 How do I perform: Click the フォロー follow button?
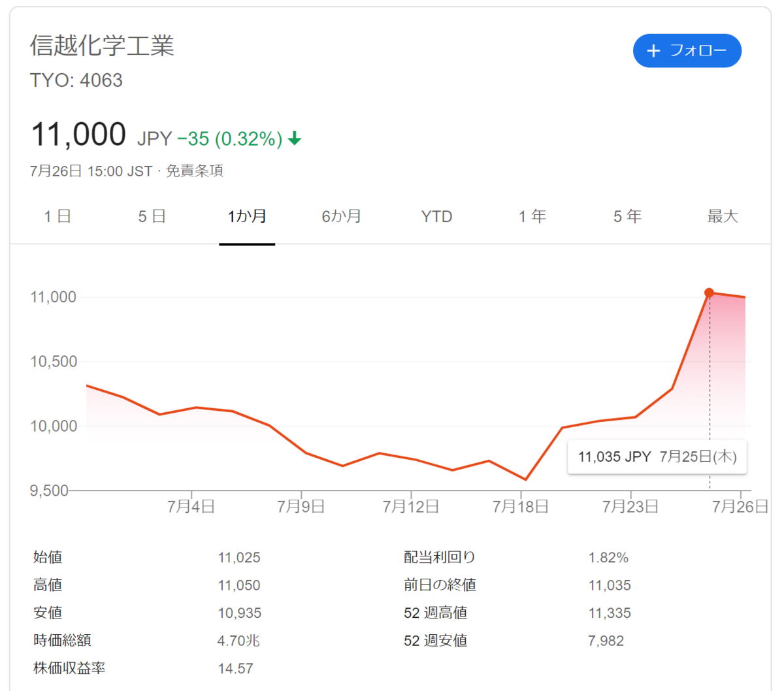click(x=687, y=51)
